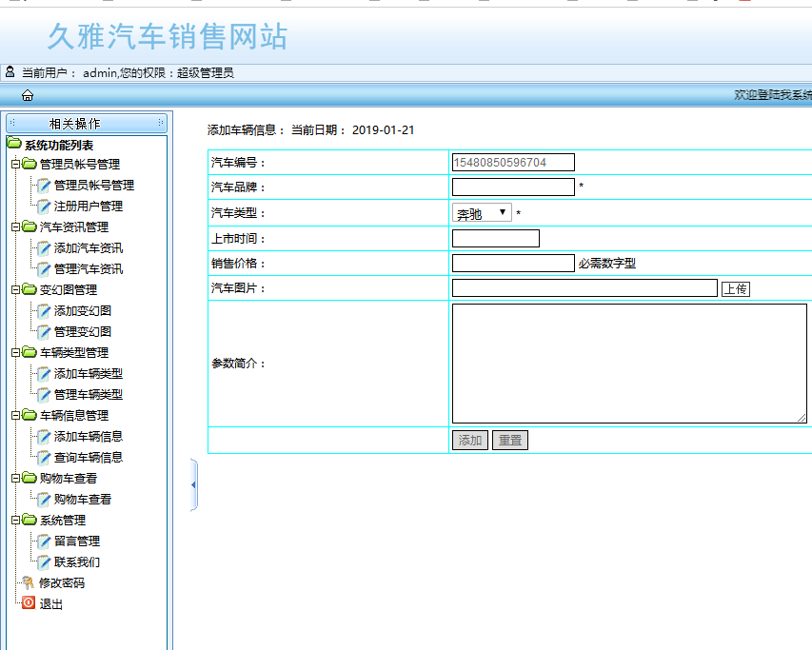Click the 退出 logout link
This screenshot has width=812, height=650.
tap(50, 604)
